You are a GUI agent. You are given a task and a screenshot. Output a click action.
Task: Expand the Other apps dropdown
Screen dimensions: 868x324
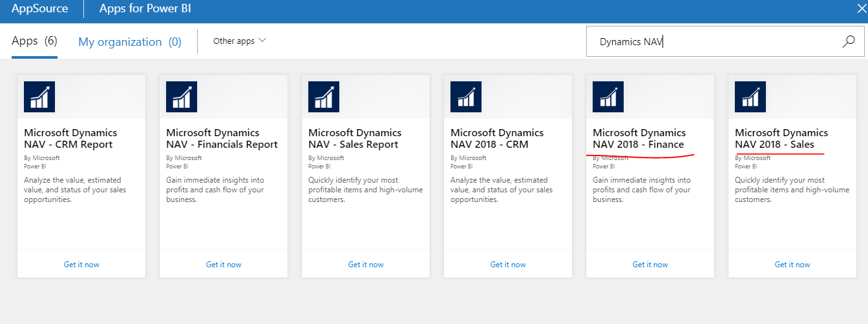point(239,41)
